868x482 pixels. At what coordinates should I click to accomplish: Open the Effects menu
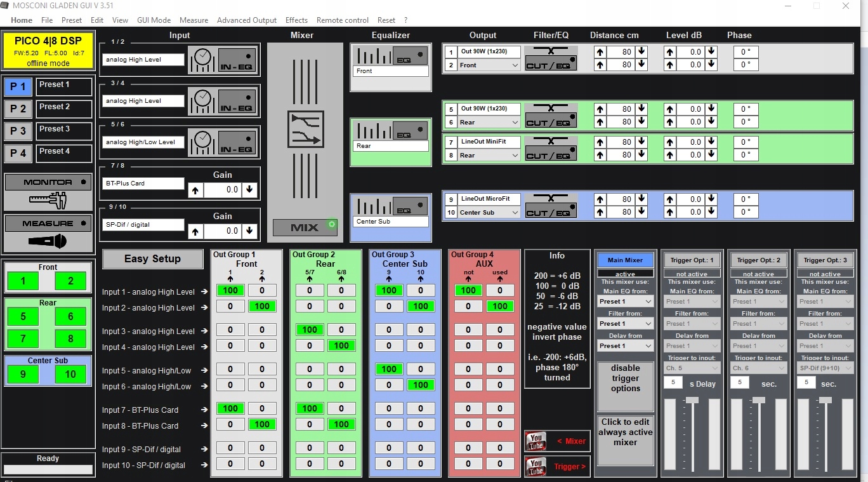[296, 20]
